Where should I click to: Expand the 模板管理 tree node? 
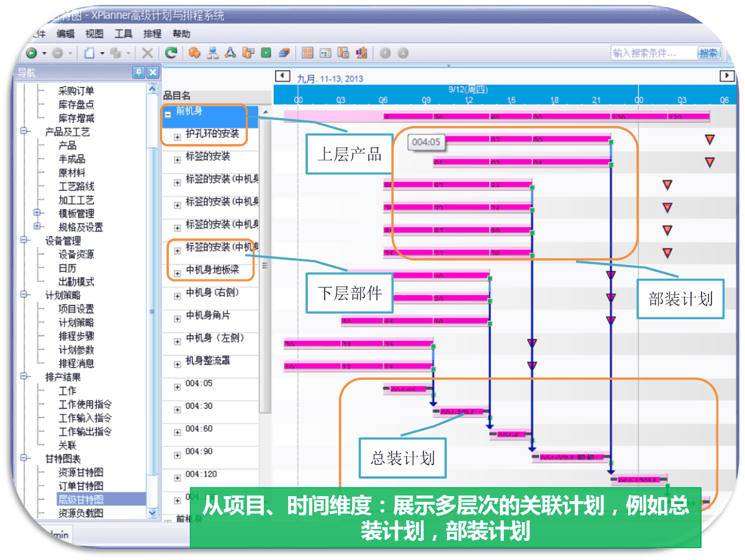pyautogui.click(x=38, y=214)
